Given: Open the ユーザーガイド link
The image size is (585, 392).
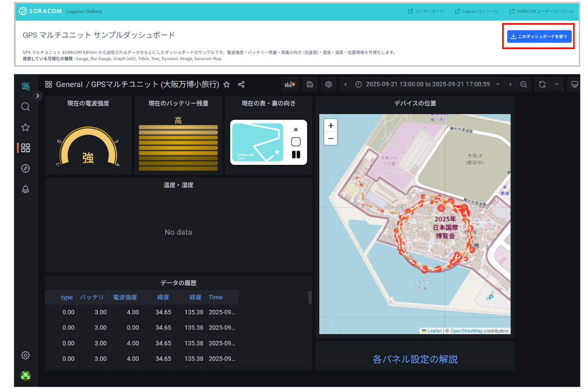Looking at the screenshot, I should pos(425,11).
